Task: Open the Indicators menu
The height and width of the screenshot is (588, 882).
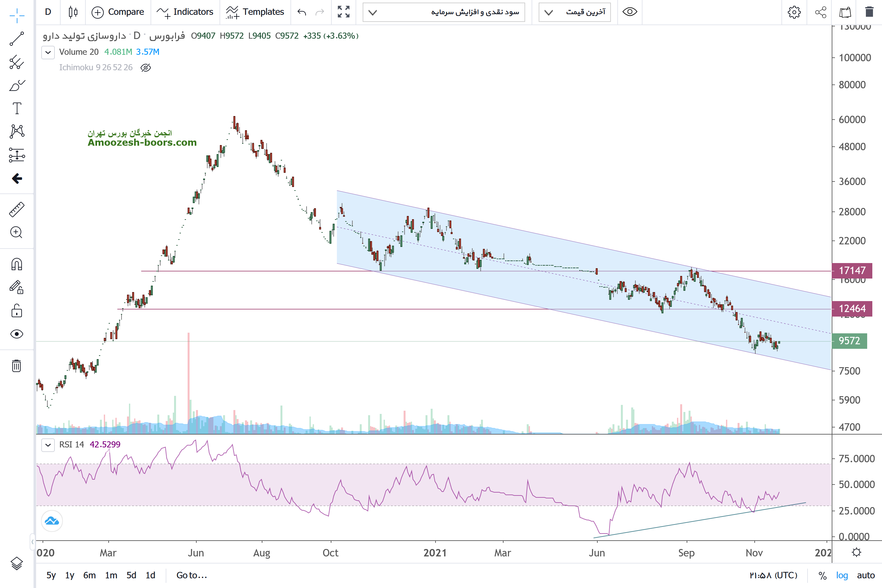Action: tap(185, 12)
